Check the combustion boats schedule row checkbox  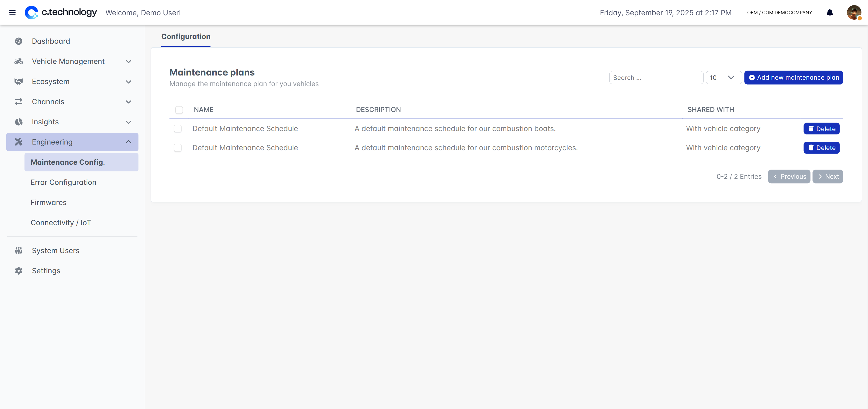coord(177,129)
